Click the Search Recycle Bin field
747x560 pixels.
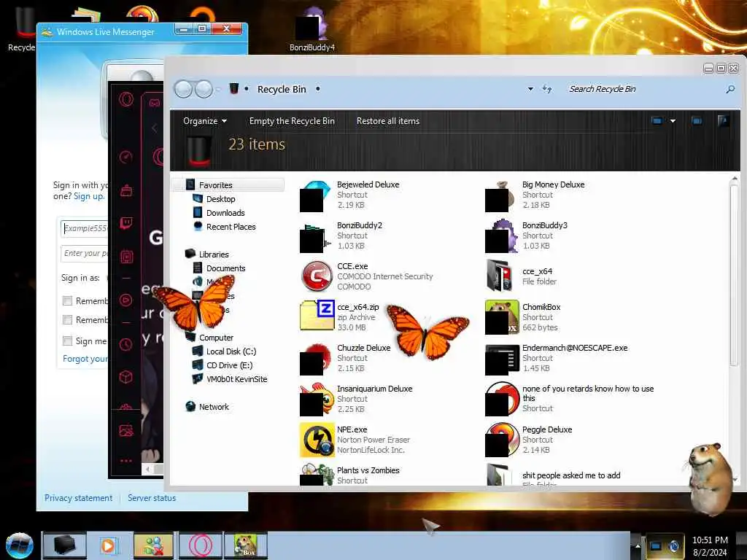[x=643, y=89]
